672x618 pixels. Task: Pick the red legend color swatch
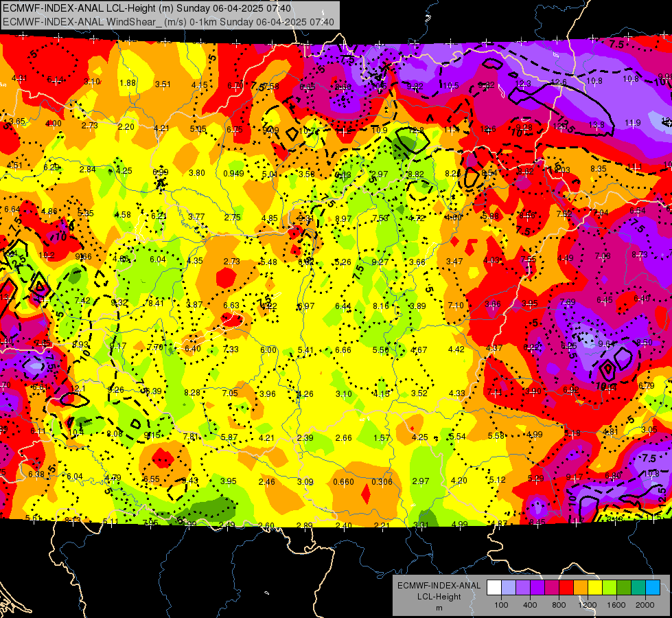(x=566, y=588)
